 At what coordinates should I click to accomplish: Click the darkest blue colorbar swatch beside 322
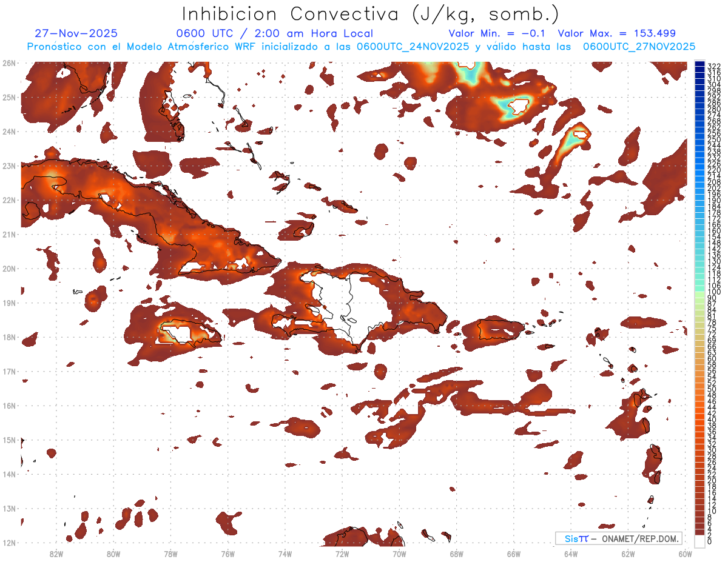click(699, 64)
